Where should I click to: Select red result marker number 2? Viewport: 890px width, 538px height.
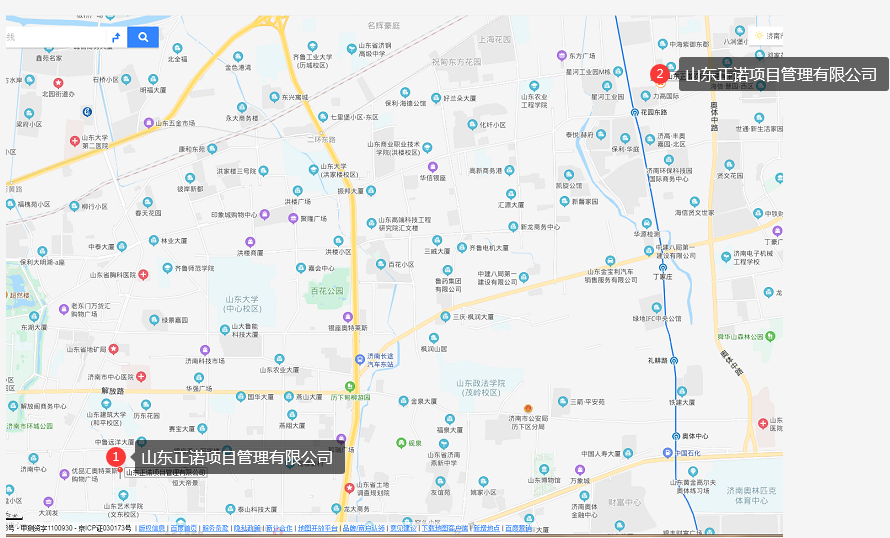click(660, 74)
